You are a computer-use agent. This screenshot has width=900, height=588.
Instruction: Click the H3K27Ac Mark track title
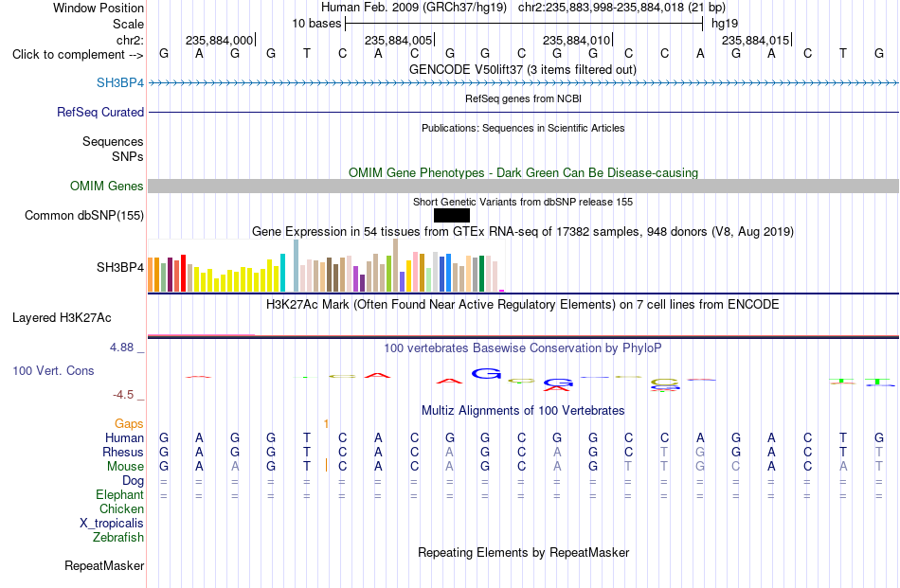pos(523,304)
